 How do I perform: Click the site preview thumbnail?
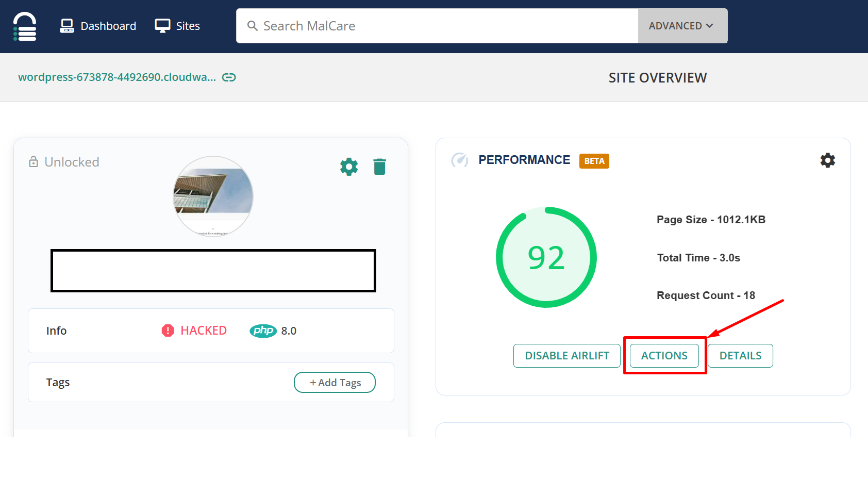213,196
